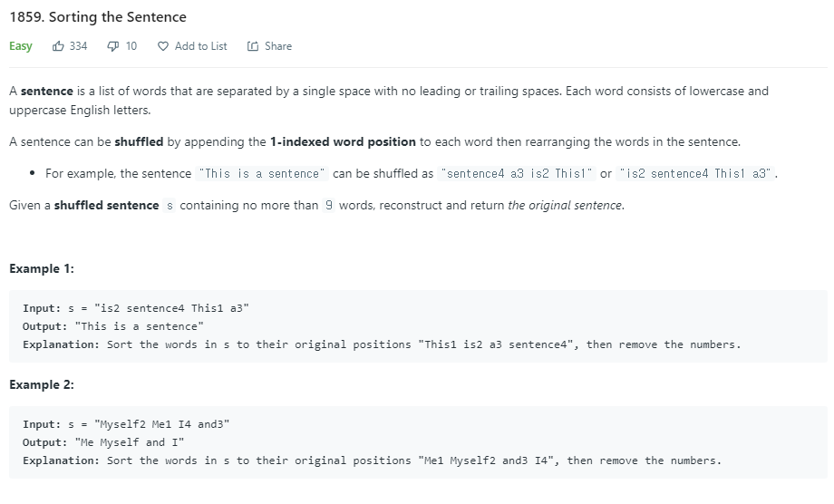Click the Example 1 heading
Screen dimensions: 834x504
tap(42, 269)
